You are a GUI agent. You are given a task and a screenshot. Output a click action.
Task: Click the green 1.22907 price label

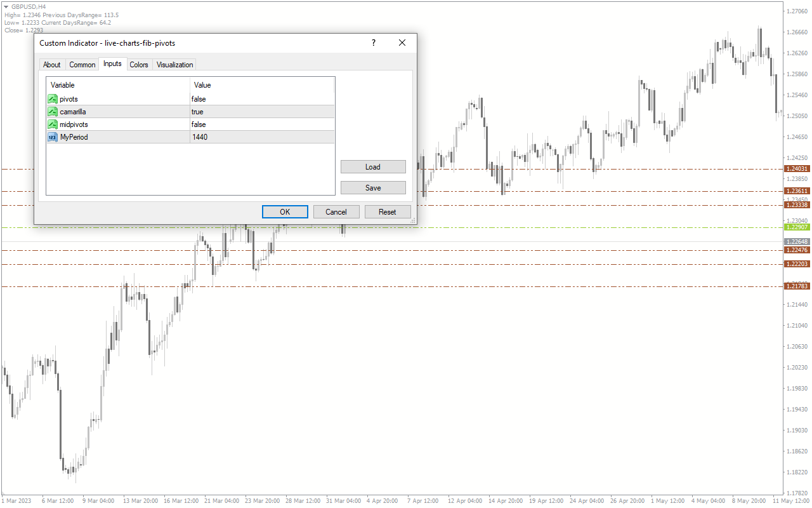point(797,227)
